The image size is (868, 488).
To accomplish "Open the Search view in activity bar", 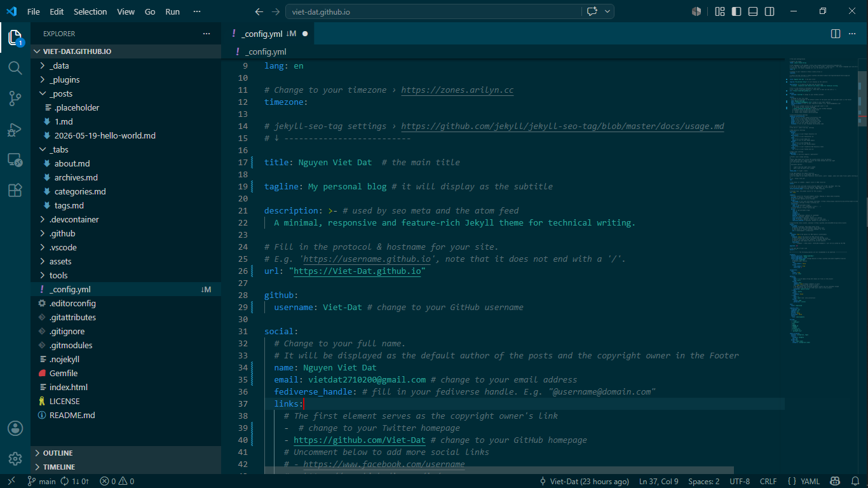I will [15, 67].
